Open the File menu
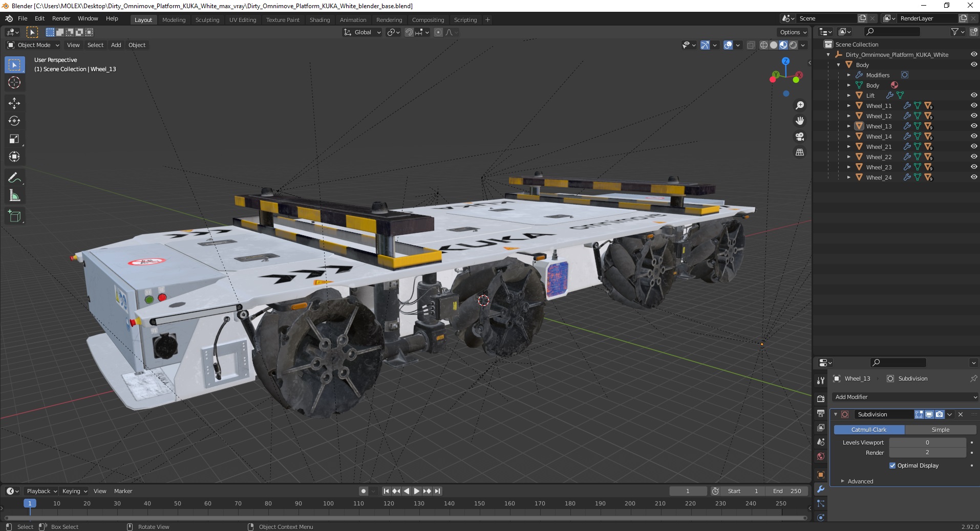This screenshot has width=980, height=531. point(23,18)
